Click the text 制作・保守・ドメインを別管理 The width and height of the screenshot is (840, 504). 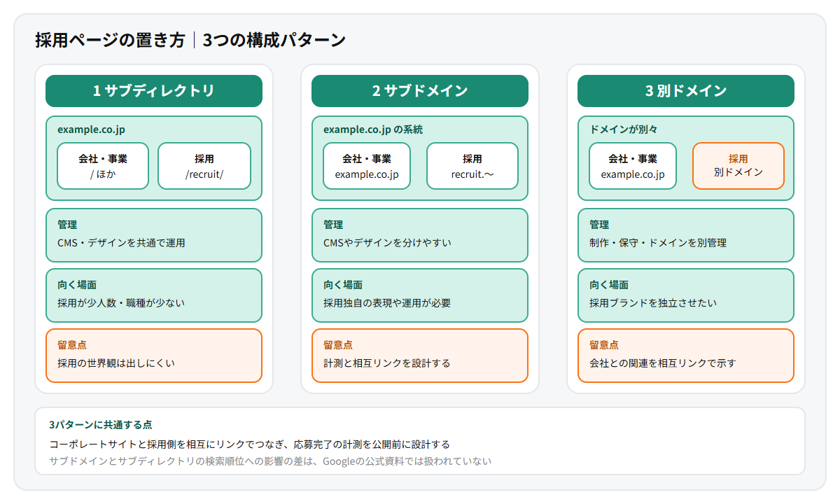pos(658,243)
